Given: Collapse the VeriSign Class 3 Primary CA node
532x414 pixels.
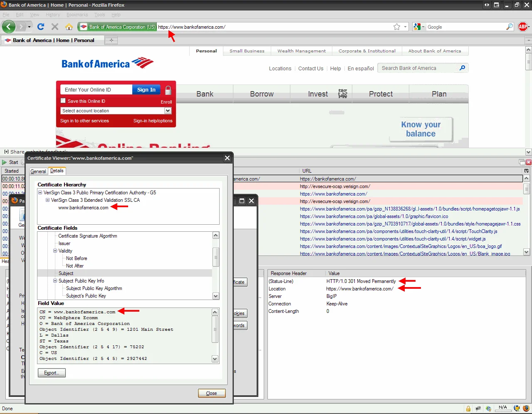Looking at the screenshot, I should click(40, 193).
